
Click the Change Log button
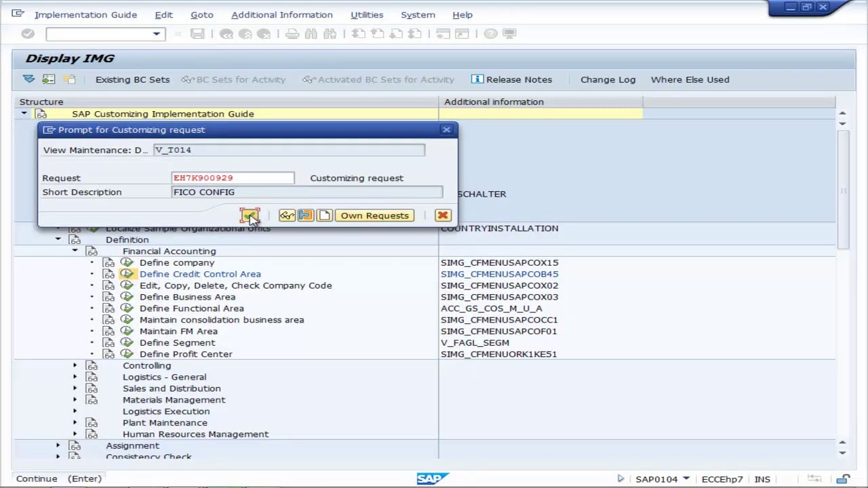click(x=608, y=79)
